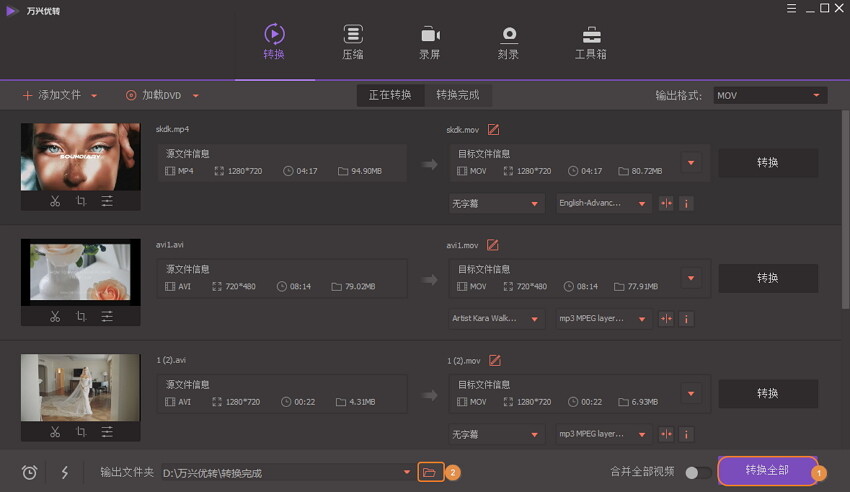The image size is (850, 492).
Task: Open the 录屏 screen record tab
Action: (x=430, y=42)
